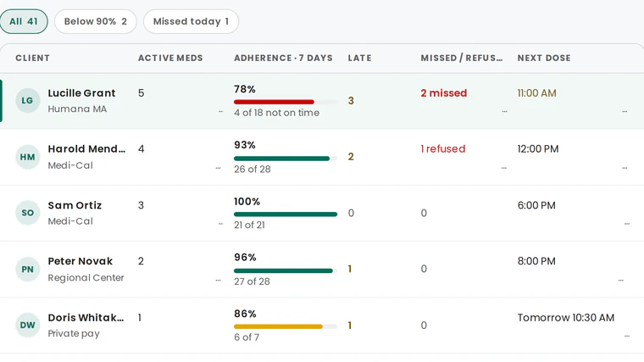
Task: Sort by the CLIENT column header
Action: click(x=32, y=58)
